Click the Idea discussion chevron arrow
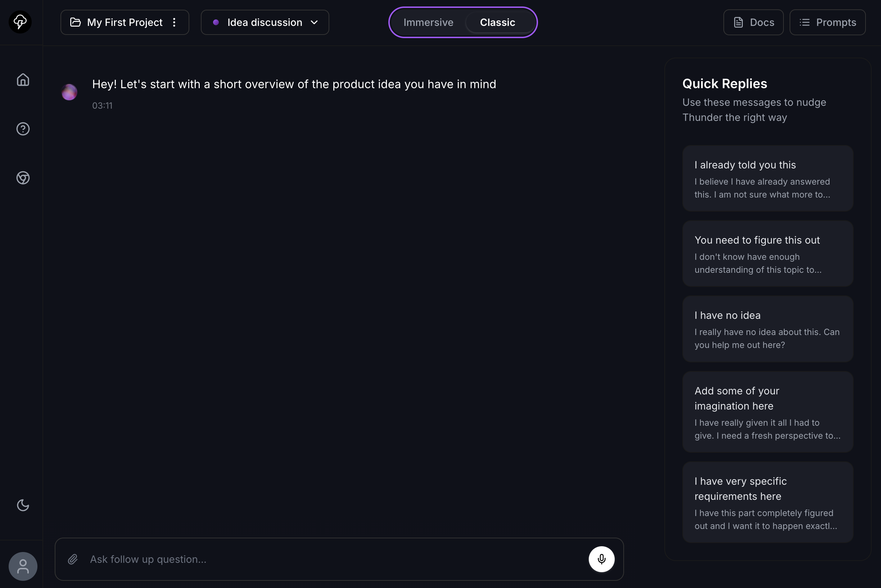The height and width of the screenshot is (588, 881). 314,23
